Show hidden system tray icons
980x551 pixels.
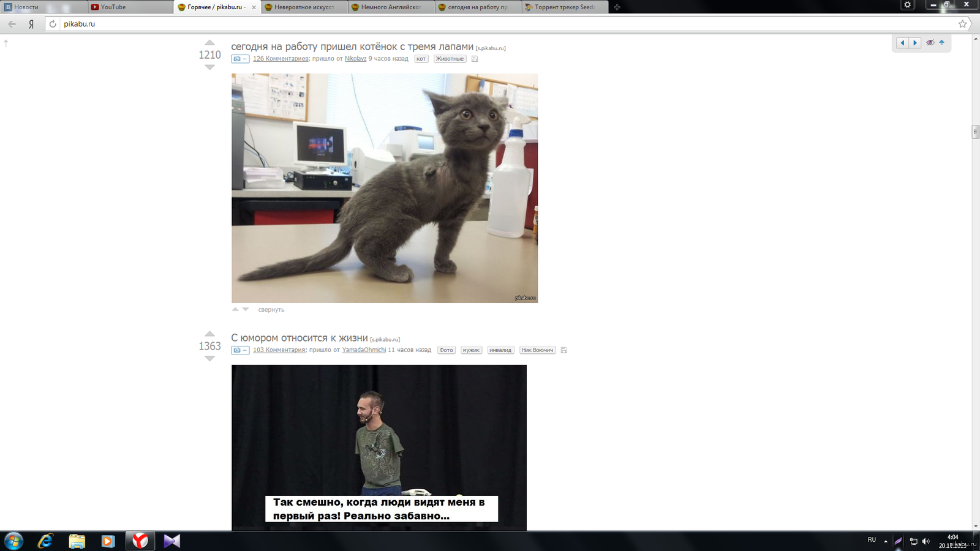click(x=886, y=541)
